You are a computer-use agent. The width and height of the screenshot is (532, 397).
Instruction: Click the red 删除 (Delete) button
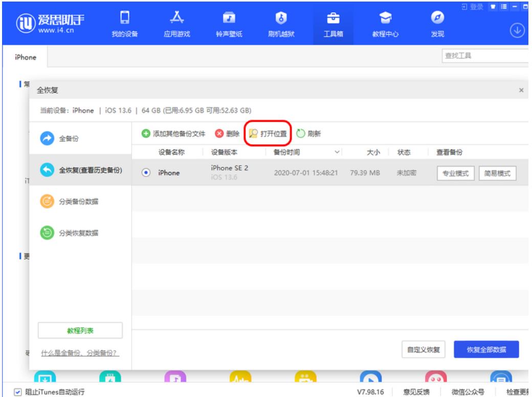(x=228, y=134)
